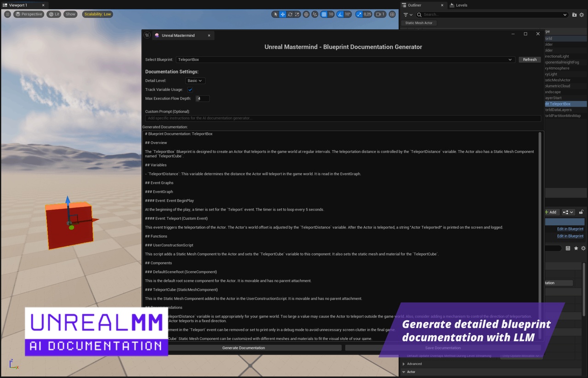Click the Custom Prompt text field
This screenshot has width=588, height=378.
point(343,118)
